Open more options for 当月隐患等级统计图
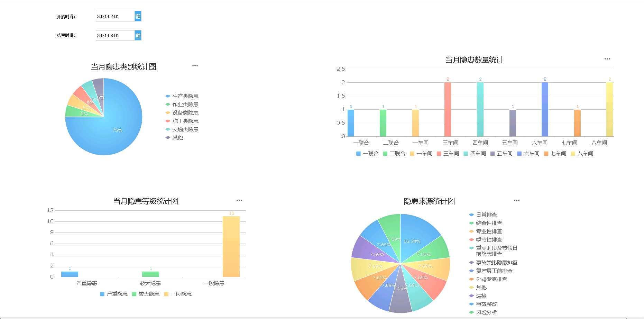Screen dimensions: 644x319 239,200
